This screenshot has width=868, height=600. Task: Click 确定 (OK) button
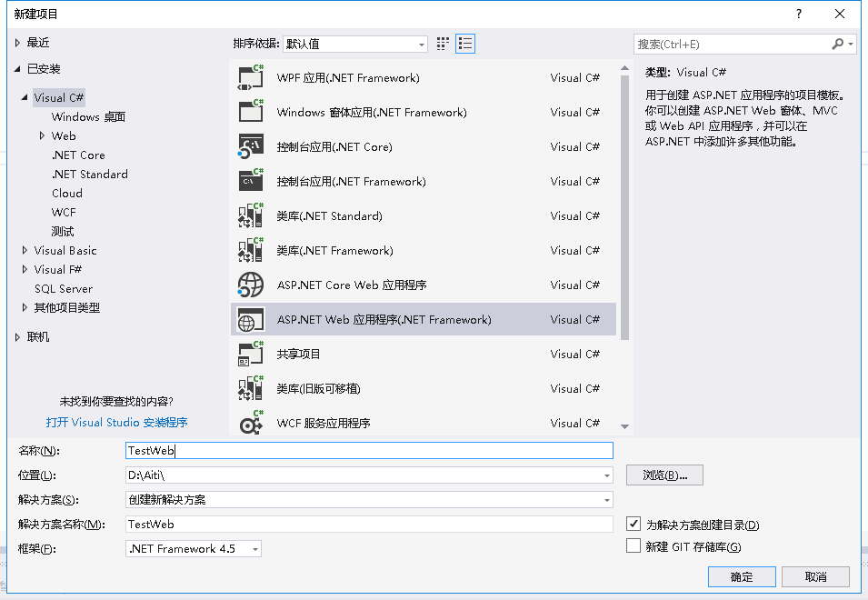[x=742, y=576]
